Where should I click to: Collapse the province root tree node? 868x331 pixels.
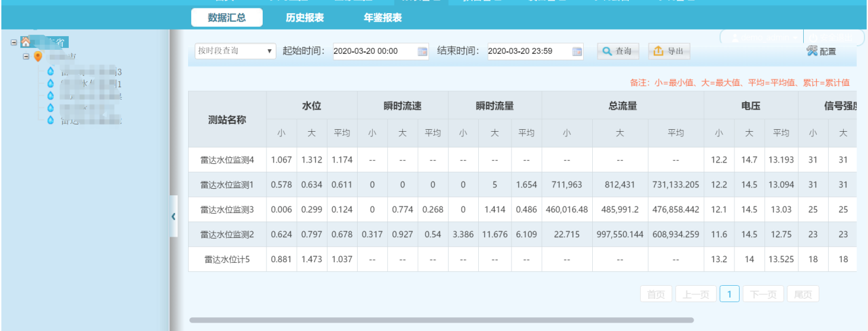[14, 42]
